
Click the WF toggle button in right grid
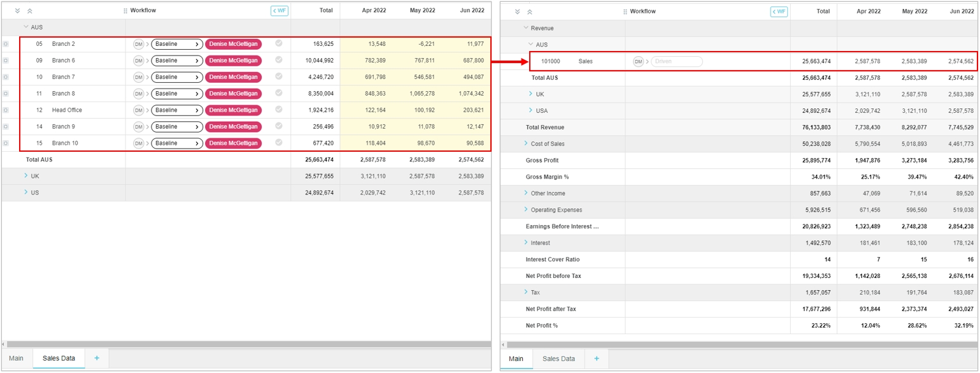[779, 11]
